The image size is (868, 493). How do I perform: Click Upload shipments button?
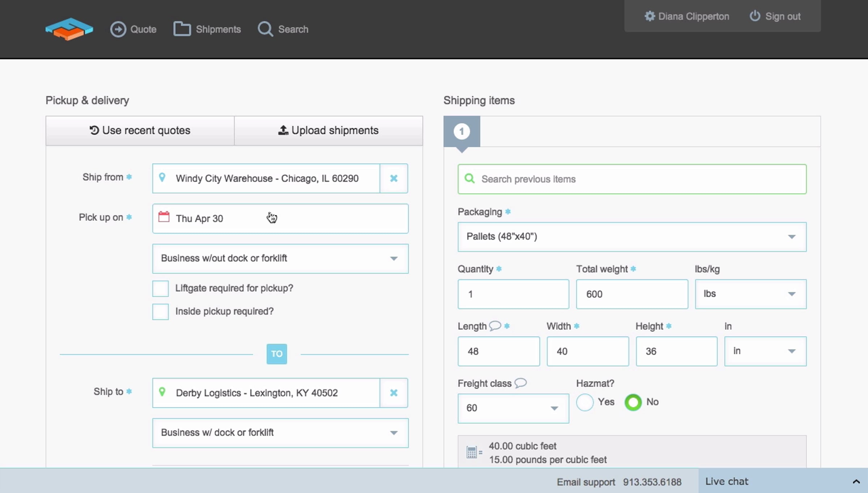point(328,131)
